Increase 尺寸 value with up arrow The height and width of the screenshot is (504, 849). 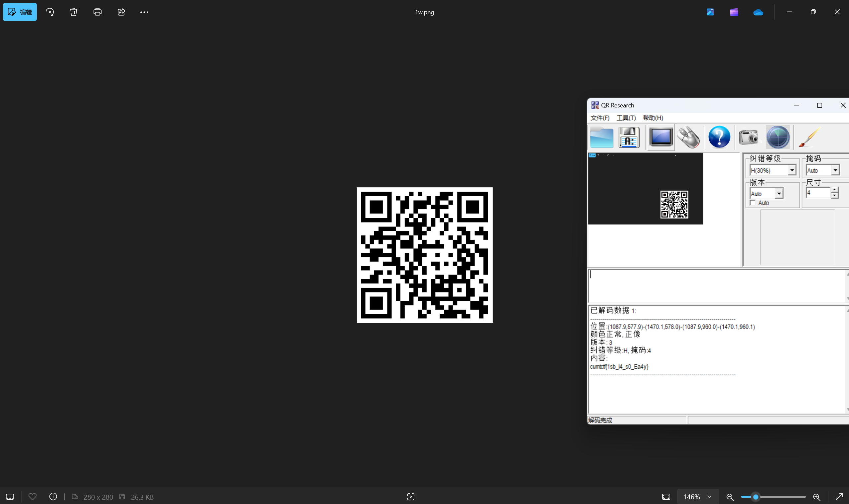(x=834, y=190)
